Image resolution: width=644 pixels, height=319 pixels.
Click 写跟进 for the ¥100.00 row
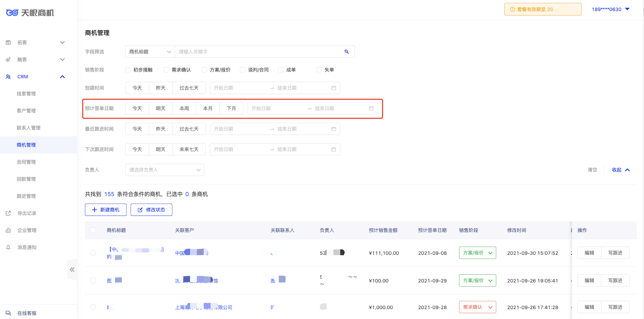point(615,280)
